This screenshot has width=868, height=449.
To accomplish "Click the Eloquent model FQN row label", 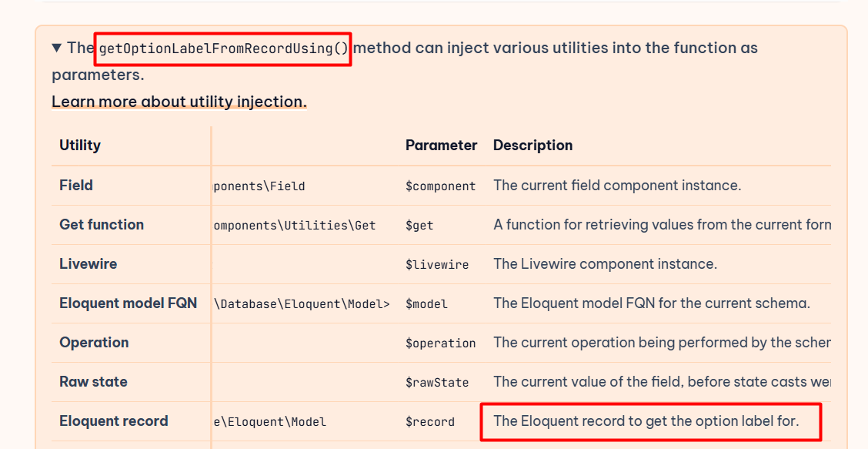I will [129, 303].
